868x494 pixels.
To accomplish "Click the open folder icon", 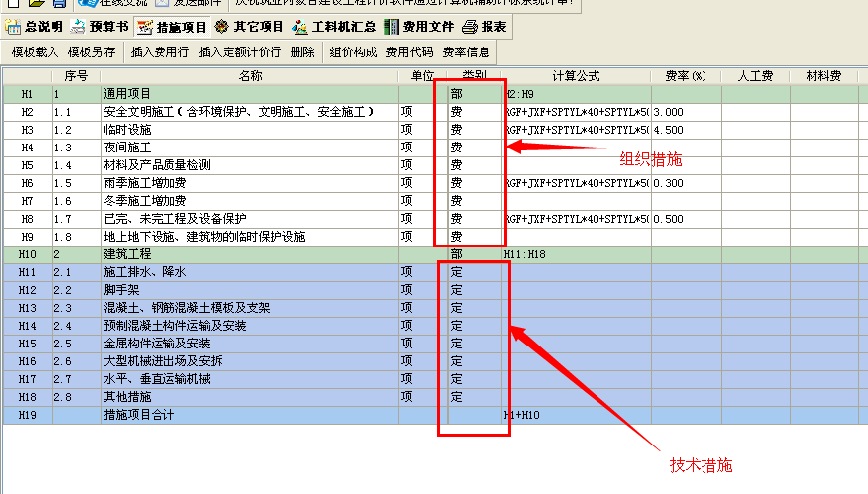I will [x=35, y=4].
